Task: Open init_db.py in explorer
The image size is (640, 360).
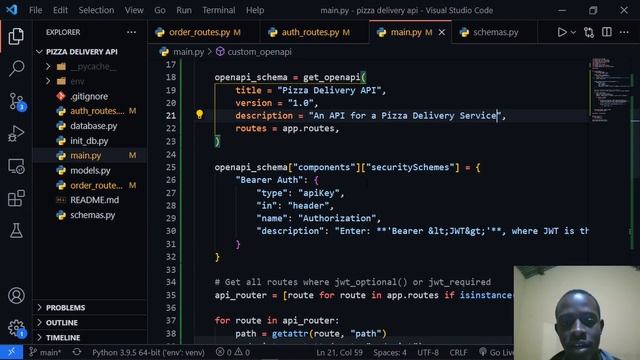Action: (89, 141)
